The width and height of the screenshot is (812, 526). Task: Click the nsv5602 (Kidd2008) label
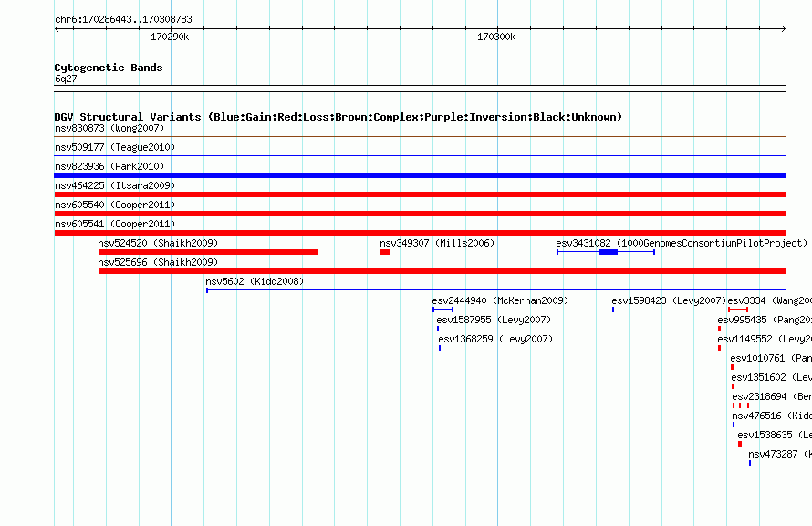tap(255, 281)
